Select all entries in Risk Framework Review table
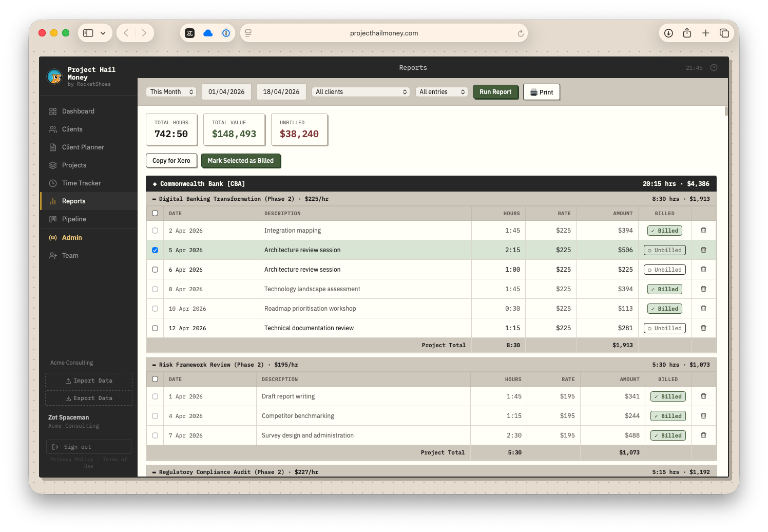 tap(155, 378)
